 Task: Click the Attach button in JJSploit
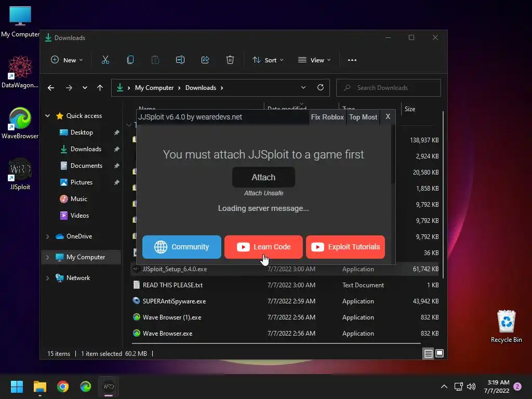click(x=263, y=177)
